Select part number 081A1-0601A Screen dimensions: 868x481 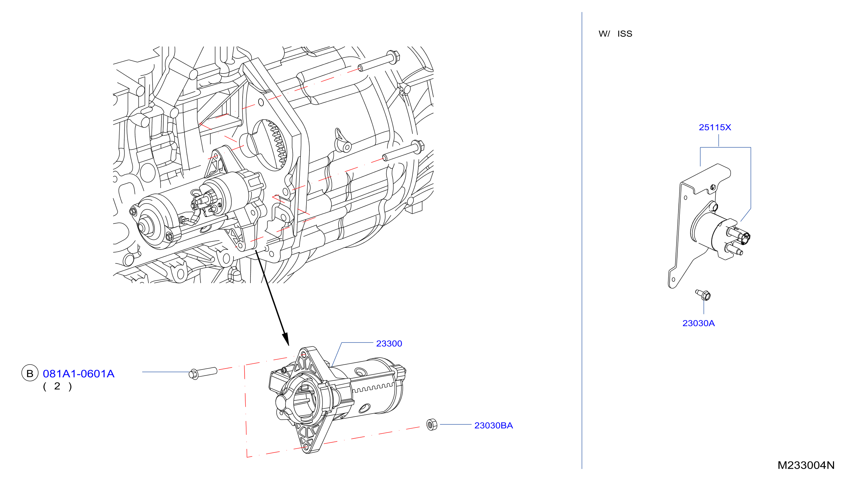point(78,373)
